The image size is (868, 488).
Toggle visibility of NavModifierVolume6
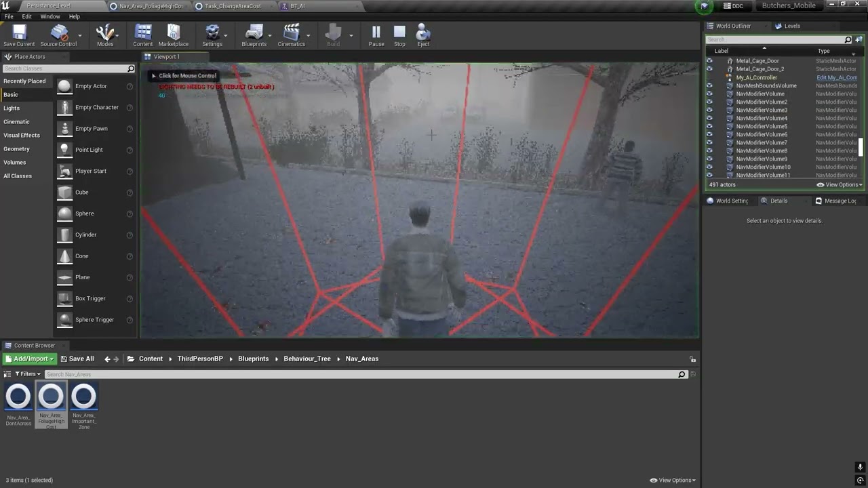pyautogui.click(x=709, y=134)
